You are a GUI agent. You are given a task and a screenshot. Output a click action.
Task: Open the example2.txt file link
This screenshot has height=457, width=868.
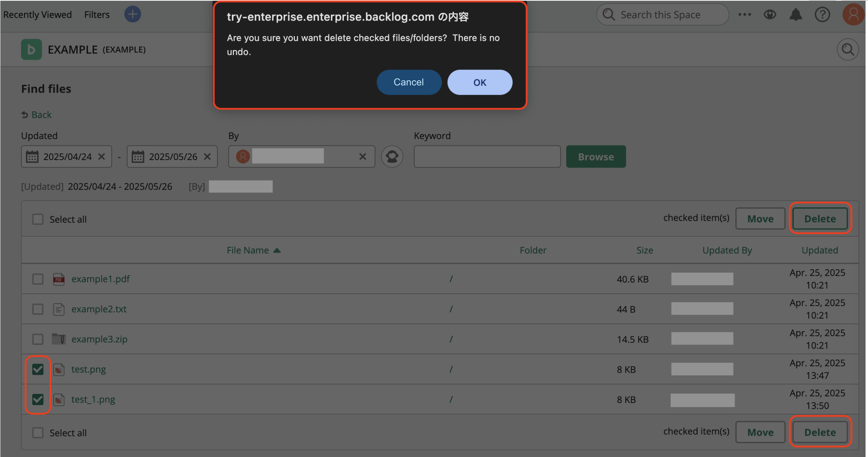99,309
